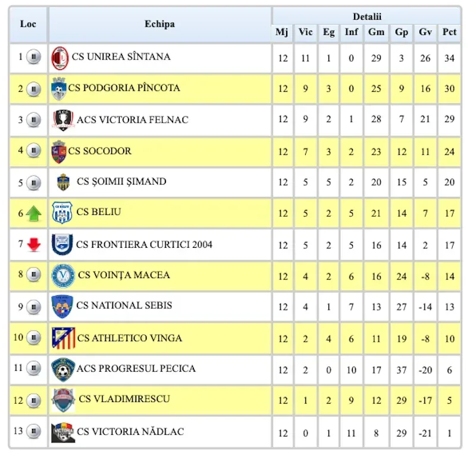Click the CS Podgoria Pîncota team logo

pos(59,89)
